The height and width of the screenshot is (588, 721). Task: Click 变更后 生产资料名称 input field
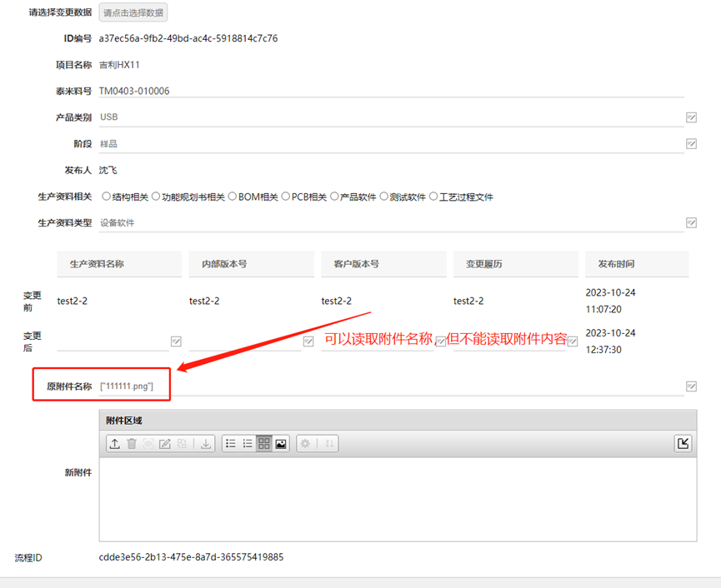click(x=113, y=341)
